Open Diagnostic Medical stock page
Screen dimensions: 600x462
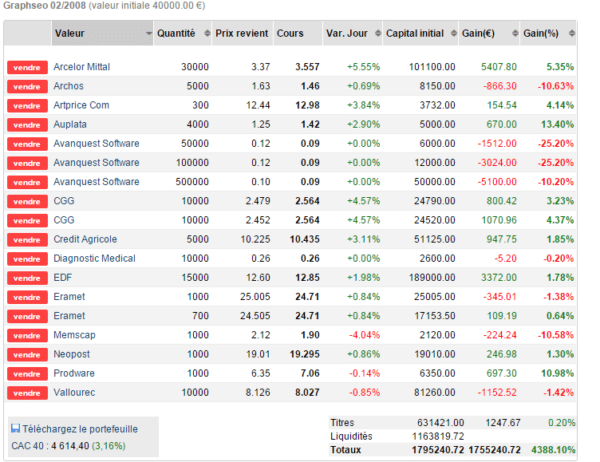coord(94,258)
